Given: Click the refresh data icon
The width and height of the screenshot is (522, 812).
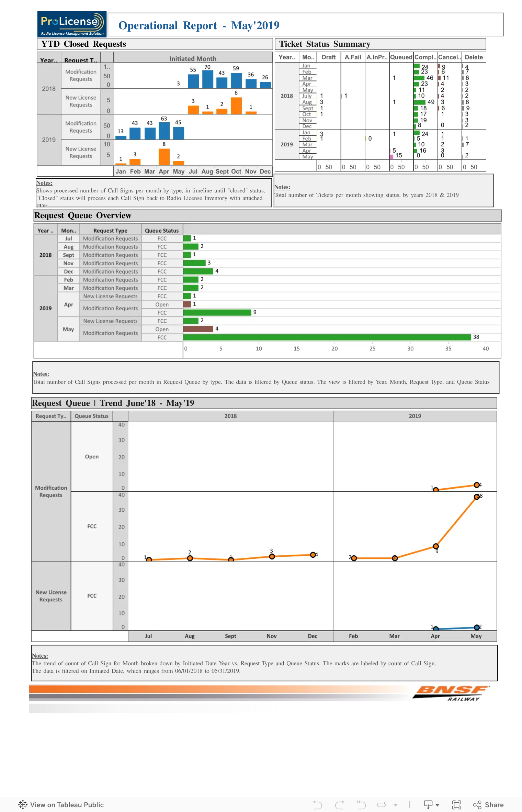Looking at the screenshot, I should click(382, 804).
